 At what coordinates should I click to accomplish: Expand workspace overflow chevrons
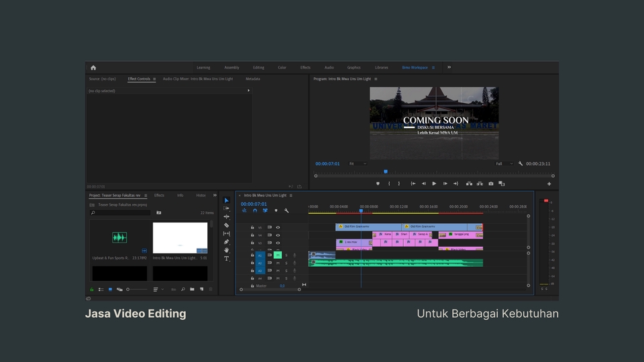click(449, 67)
